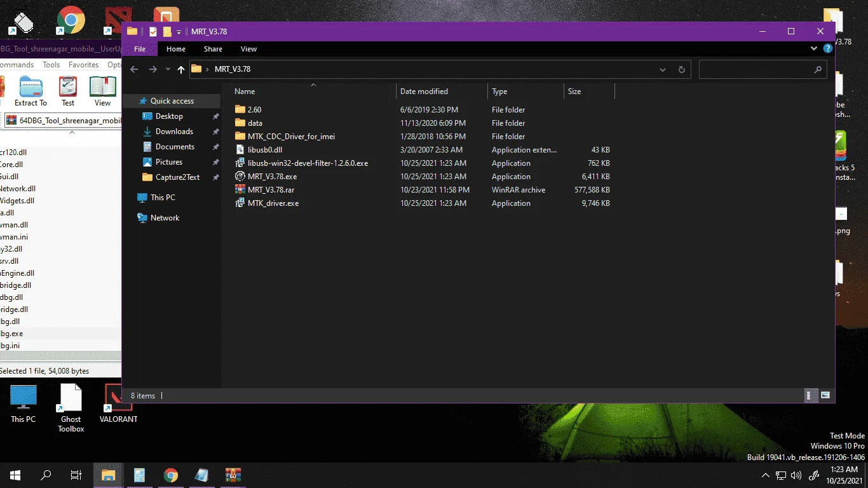Click the MRT_V3.78.rar archive icon

[x=240, y=189]
